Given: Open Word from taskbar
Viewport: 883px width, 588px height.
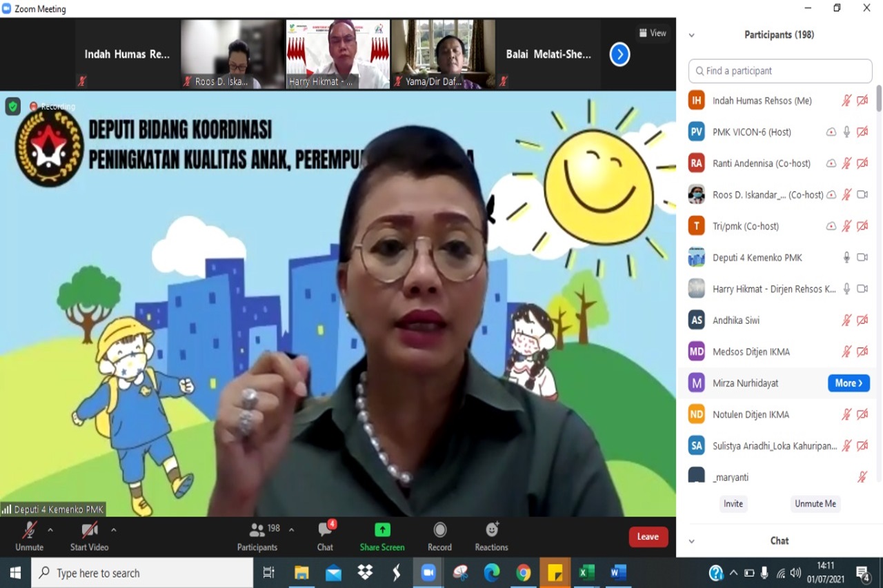Looking at the screenshot, I should tap(618, 573).
